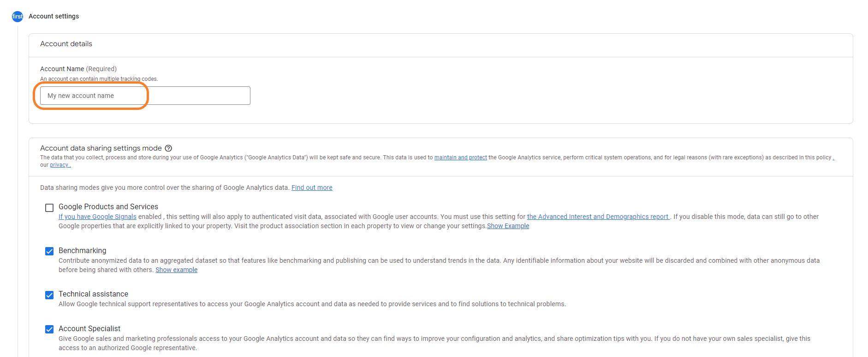This screenshot has height=357, width=868.
Task: Focus the Account Name text field
Action: [145, 96]
